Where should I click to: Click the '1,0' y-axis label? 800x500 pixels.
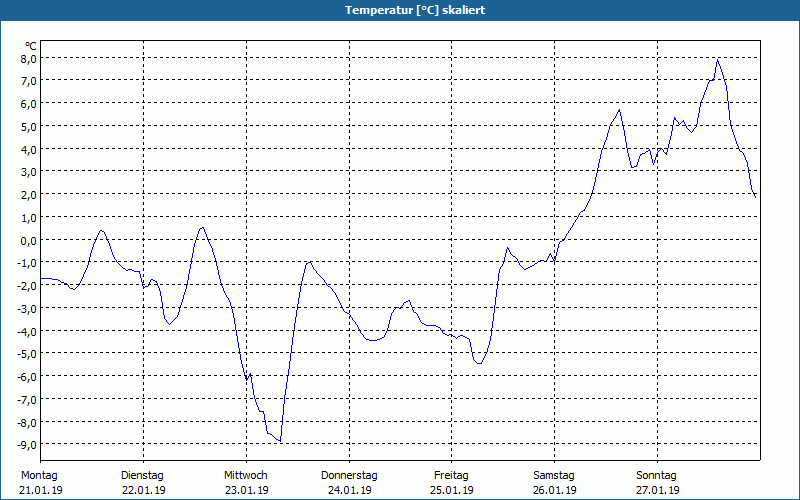30,217
